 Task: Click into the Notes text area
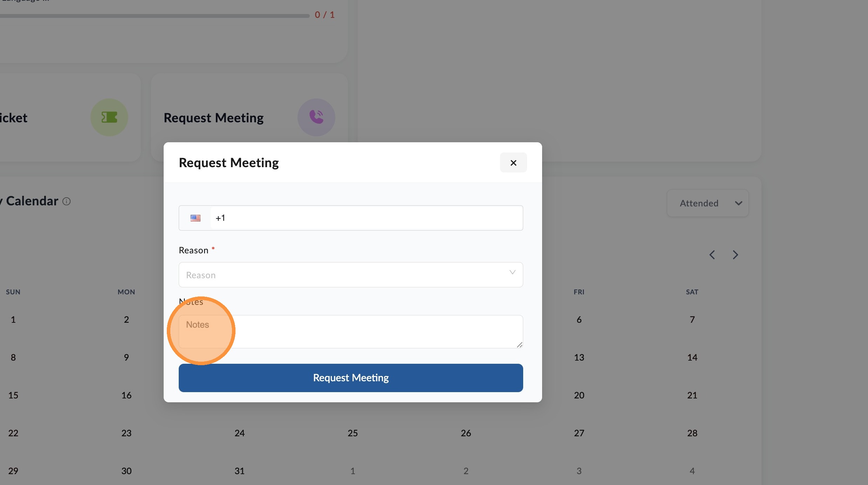351,332
